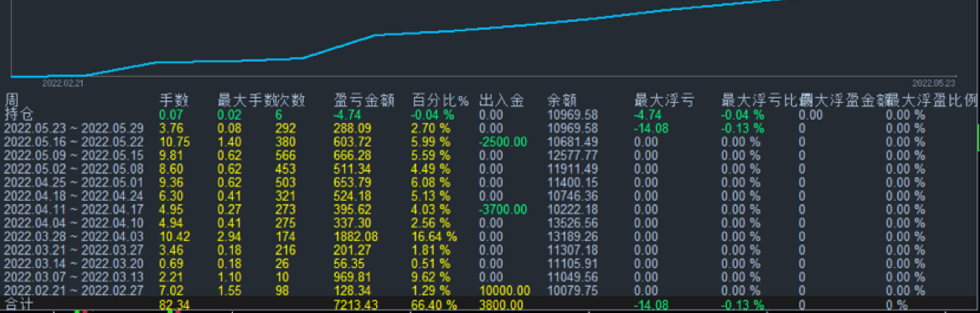Click balance value 13526.56
980x313 pixels.
572,223
